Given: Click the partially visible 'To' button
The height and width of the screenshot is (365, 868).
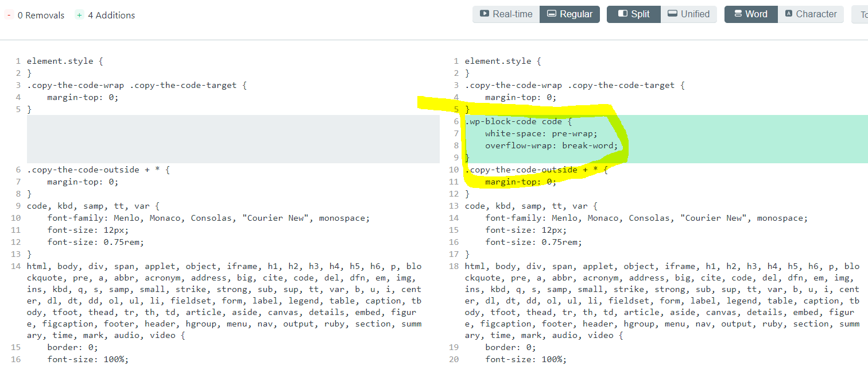Looking at the screenshot, I should click(859, 14).
